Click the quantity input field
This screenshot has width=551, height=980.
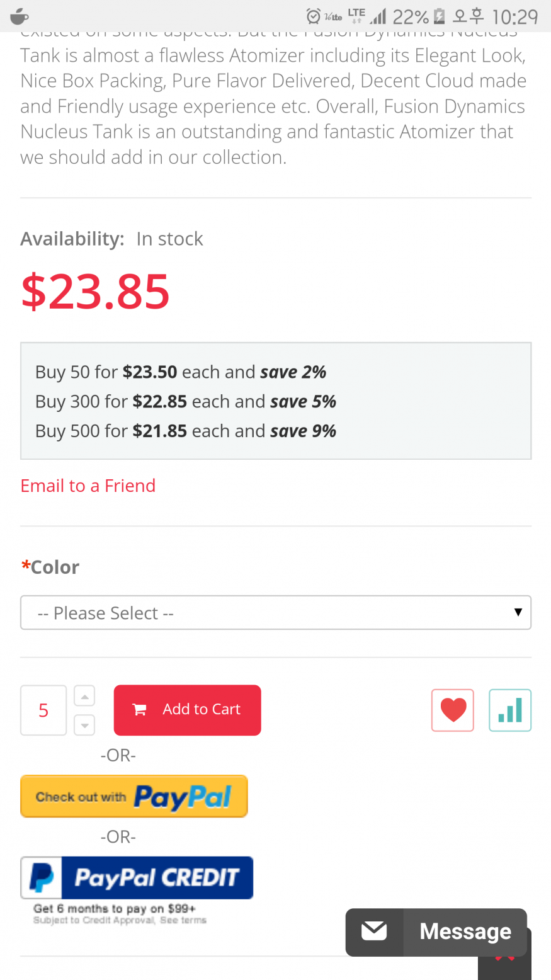(x=43, y=710)
